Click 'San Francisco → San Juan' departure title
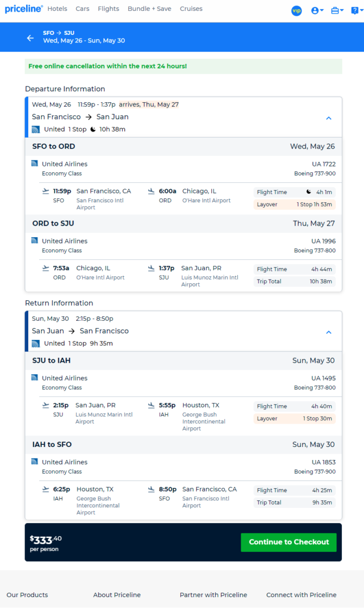Viewport: 364px width, 608px height. click(80, 117)
